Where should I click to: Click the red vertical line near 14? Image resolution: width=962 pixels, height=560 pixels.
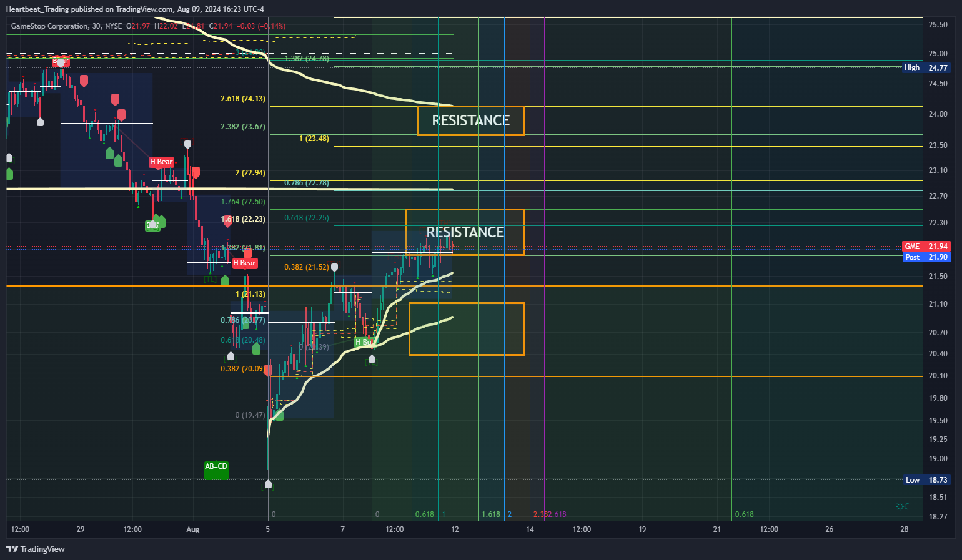[530, 268]
